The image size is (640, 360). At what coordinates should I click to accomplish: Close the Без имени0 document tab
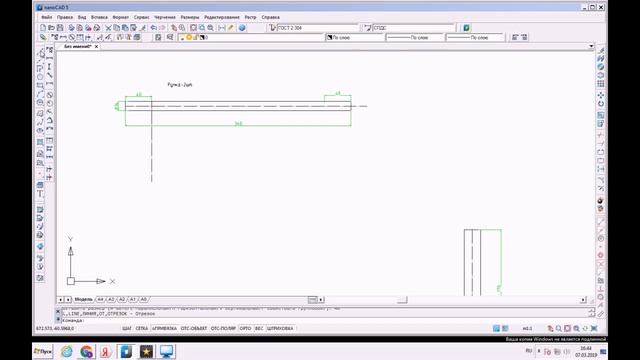(x=96, y=47)
